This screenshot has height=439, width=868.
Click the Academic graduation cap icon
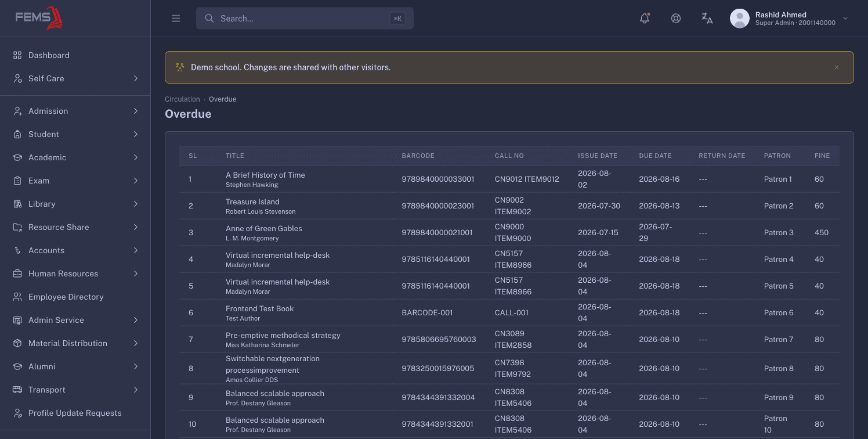coord(17,157)
